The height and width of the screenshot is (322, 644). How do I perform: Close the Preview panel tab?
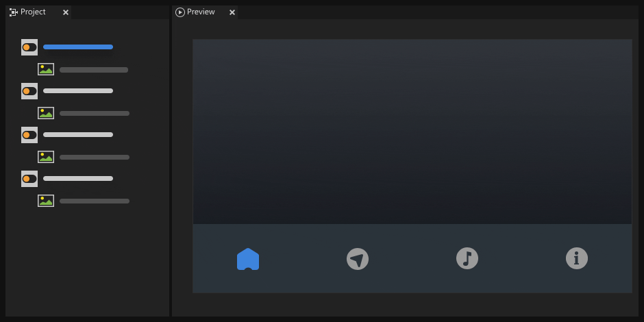(x=232, y=12)
